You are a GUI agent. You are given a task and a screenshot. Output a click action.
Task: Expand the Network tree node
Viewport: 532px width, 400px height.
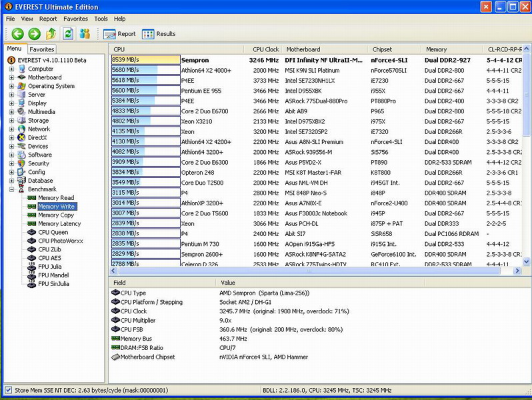(11, 129)
